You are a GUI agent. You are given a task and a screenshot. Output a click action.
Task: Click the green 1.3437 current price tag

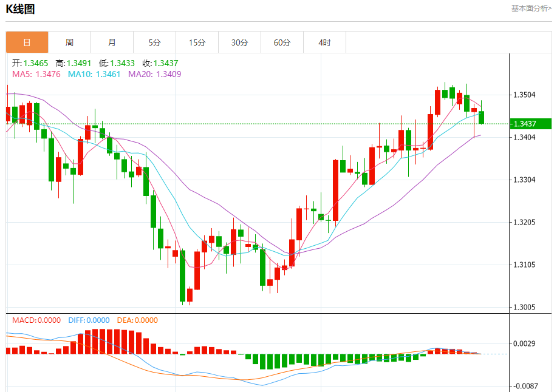530,124
